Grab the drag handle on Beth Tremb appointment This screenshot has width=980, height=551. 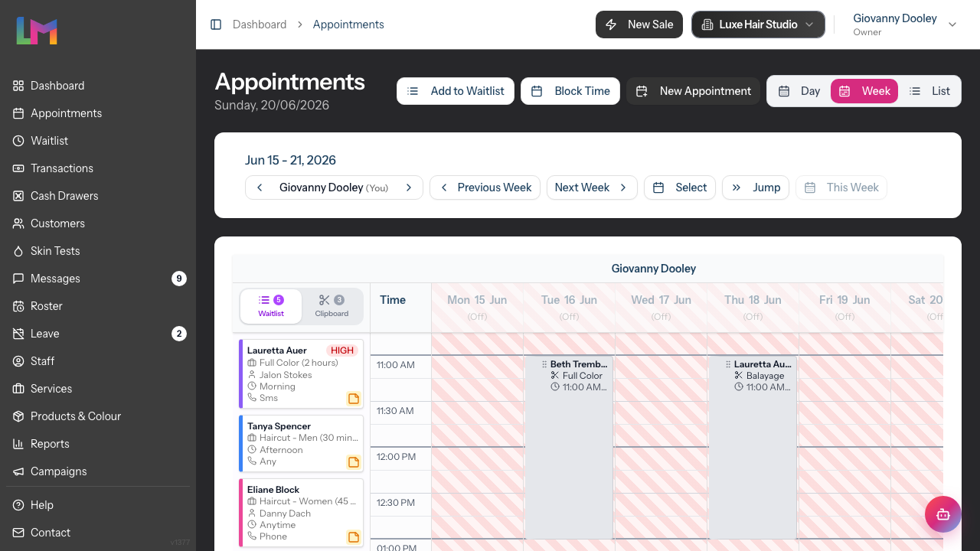(544, 364)
